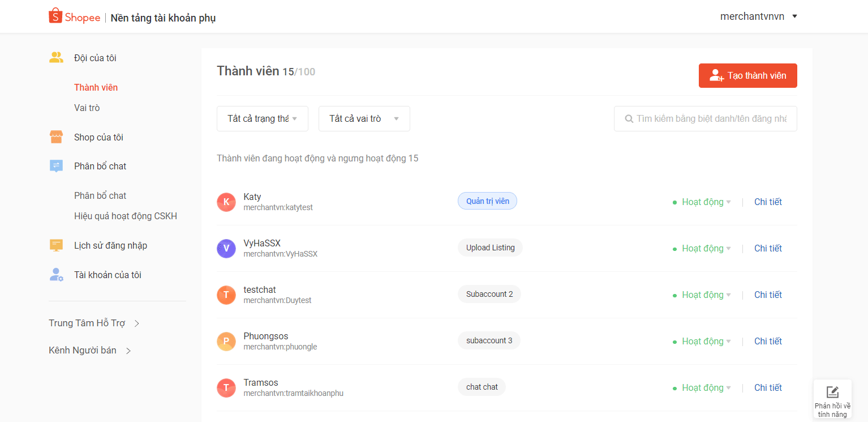Change Phuongsos's Hoạt động status

(x=702, y=342)
